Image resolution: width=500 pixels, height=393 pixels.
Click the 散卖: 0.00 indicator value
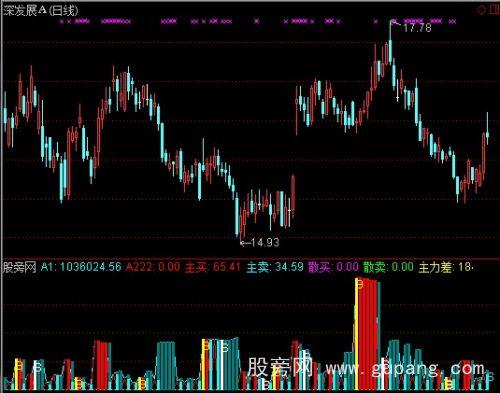(x=388, y=267)
